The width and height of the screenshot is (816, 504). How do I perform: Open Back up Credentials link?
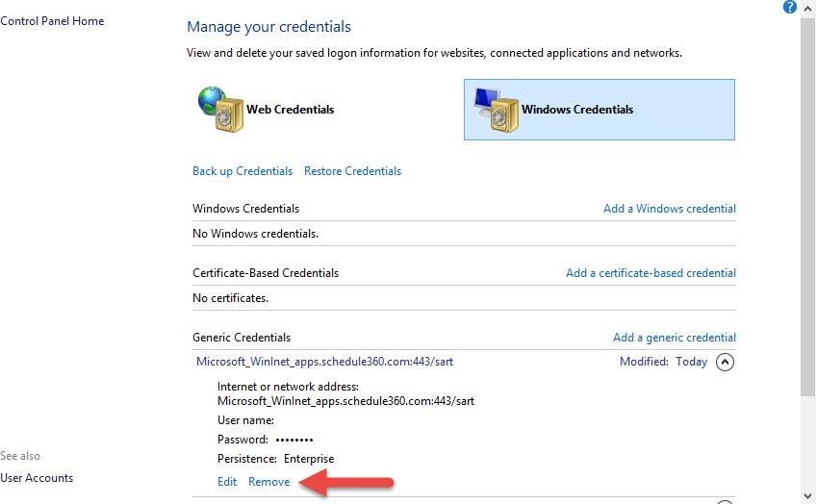[242, 171]
